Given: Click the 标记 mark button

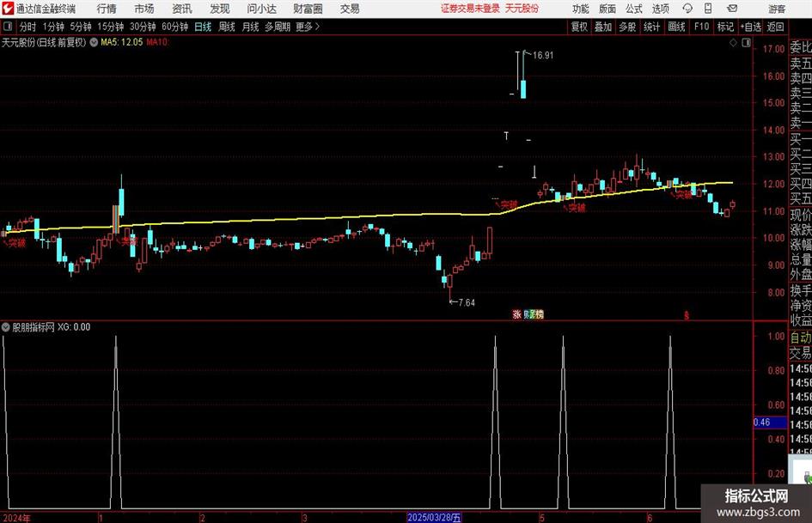Looking at the screenshot, I should pos(725,27).
